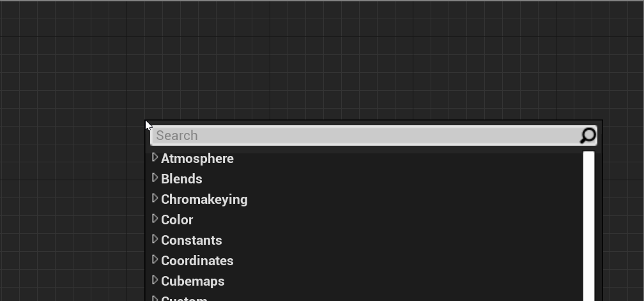Click the magnifying glass search icon
The width and height of the screenshot is (644, 301).
click(588, 135)
